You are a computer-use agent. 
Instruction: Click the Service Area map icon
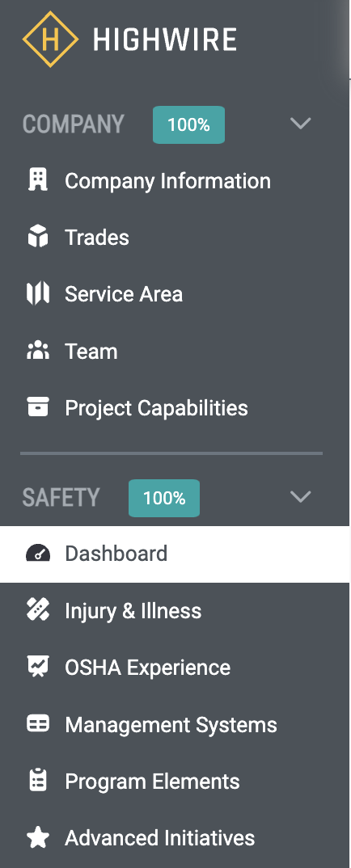(x=38, y=294)
